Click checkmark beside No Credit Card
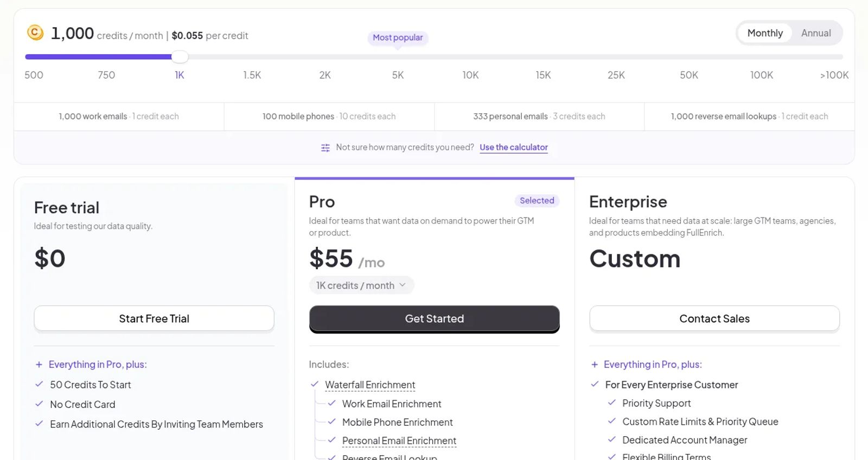868x460 pixels. click(39, 404)
